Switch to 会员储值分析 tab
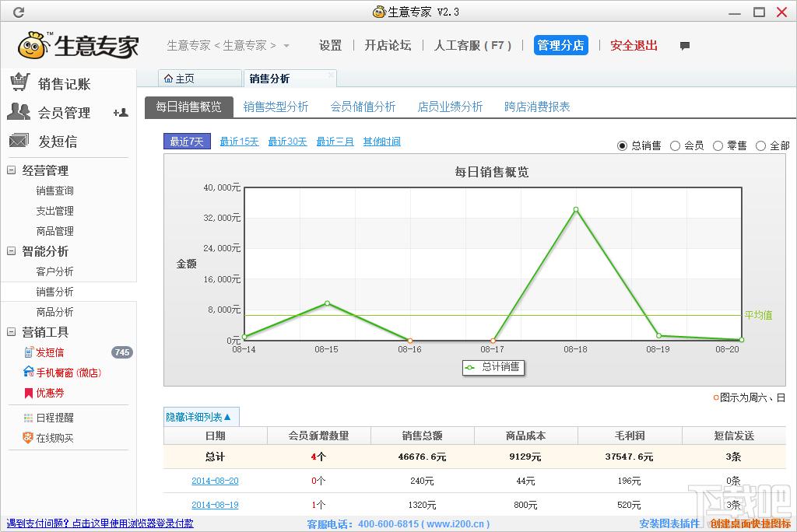 point(363,107)
